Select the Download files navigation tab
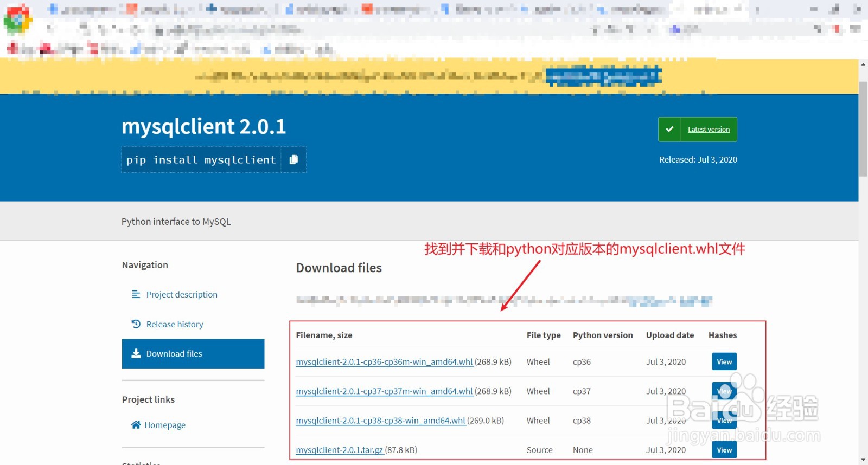Screen dimensions: 868x465 [193, 353]
